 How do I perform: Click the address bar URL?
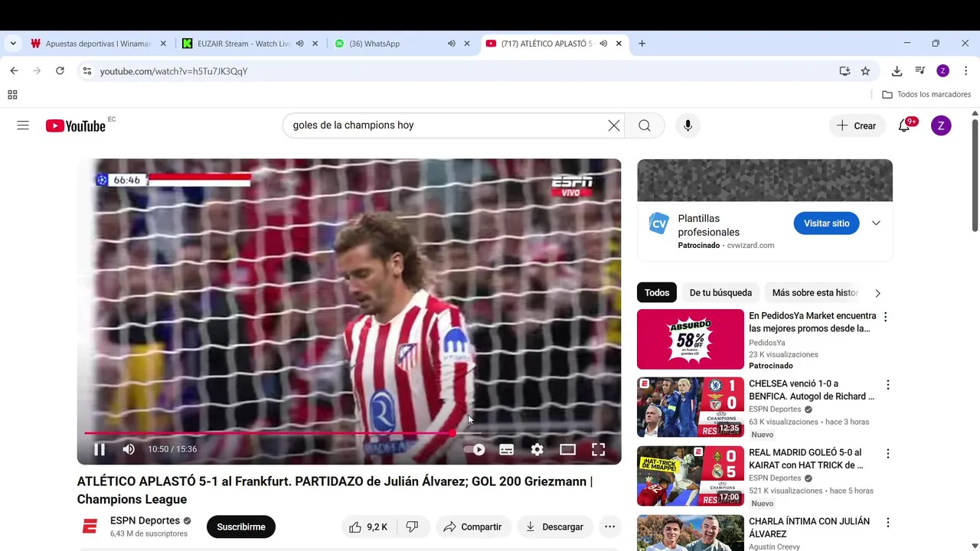point(174,71)
